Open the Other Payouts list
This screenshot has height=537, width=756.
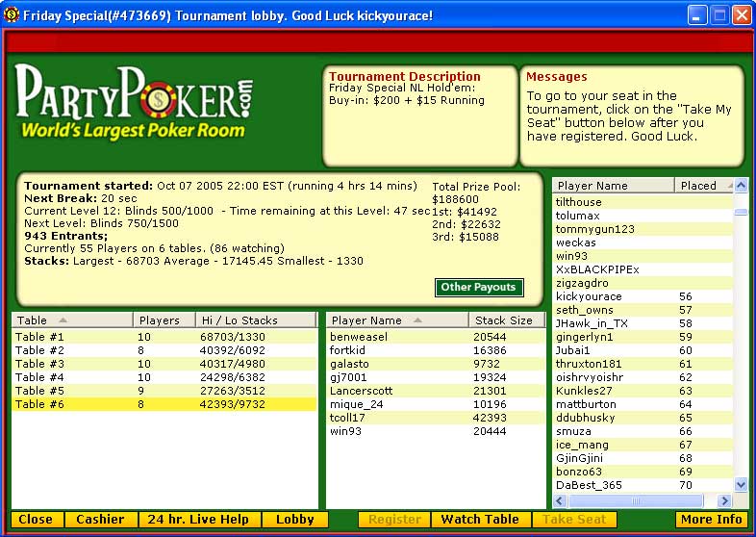[x=479, y=287]
